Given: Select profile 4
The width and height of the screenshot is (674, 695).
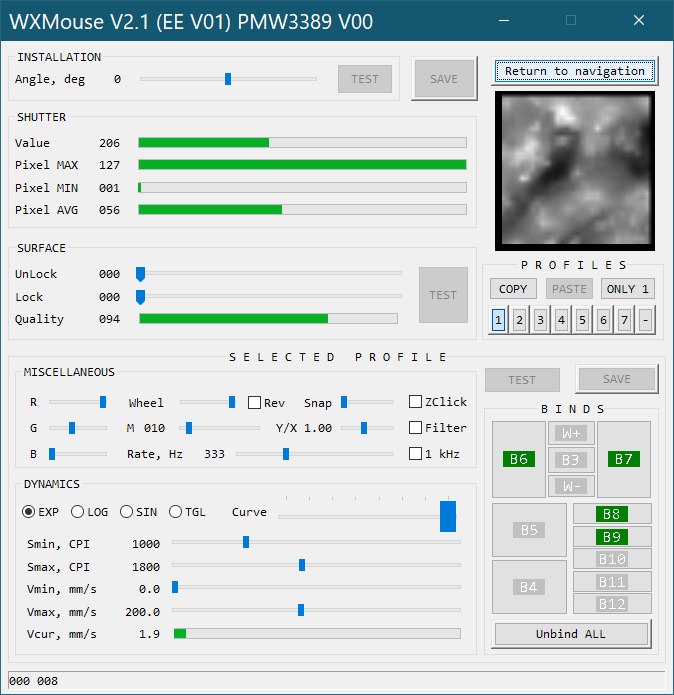Looking at the screenshot, I should tap(561, 320).
